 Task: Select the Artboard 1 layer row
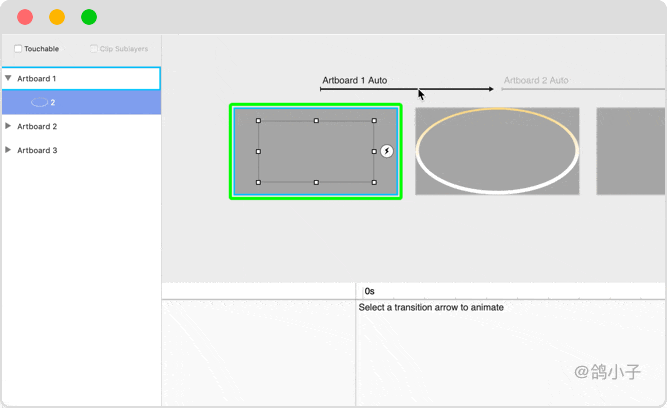coord(81,78)
